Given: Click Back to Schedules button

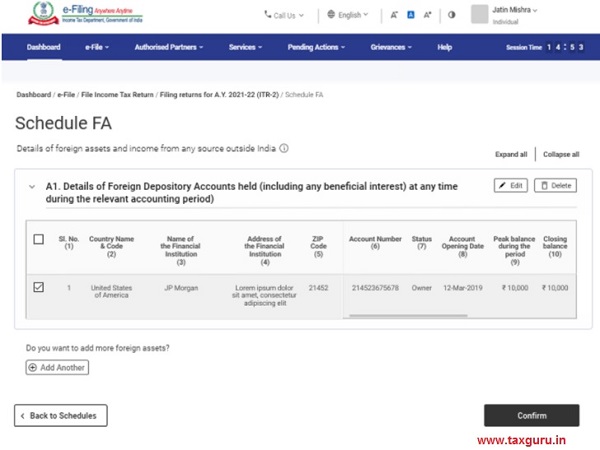Looking at the screenshot, I should [61, 416].
